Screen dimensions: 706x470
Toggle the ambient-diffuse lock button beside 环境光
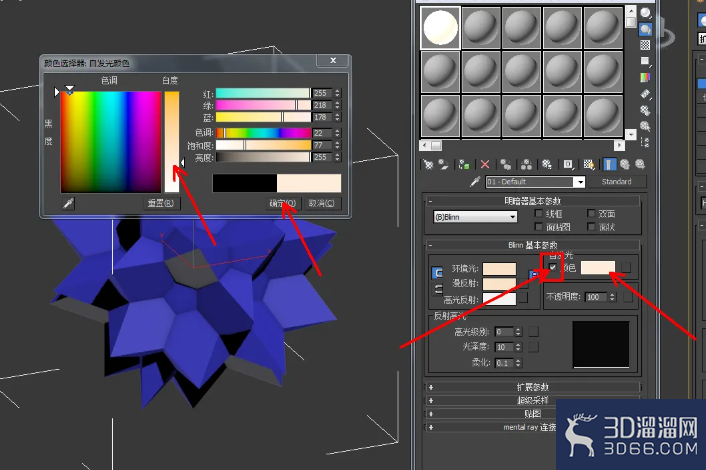[x=437, y=273]
